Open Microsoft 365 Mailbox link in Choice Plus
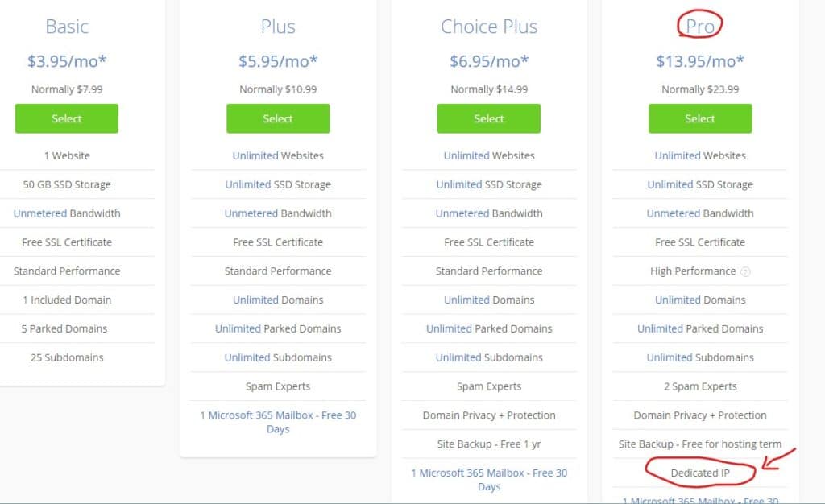This screenshot has height=504, width=825. (x=489, y=480)
